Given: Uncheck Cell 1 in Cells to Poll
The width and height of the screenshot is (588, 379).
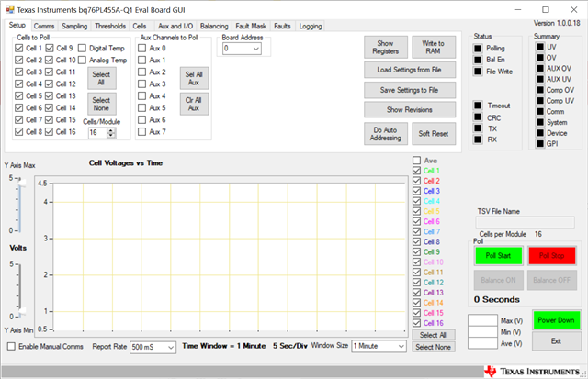Looking at the screenshot, I should (19, 48).
